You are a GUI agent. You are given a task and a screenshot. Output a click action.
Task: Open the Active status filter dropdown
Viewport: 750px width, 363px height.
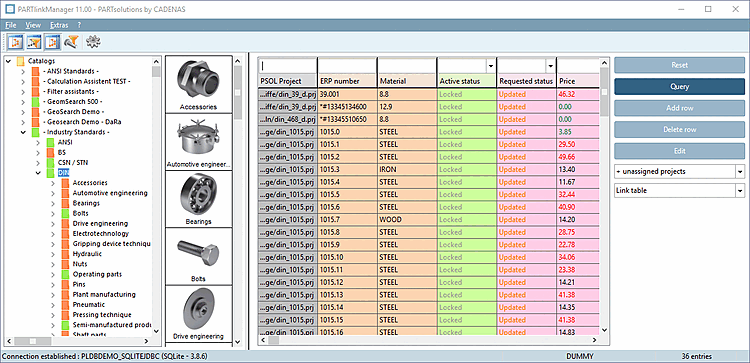[x=491, y=65]
